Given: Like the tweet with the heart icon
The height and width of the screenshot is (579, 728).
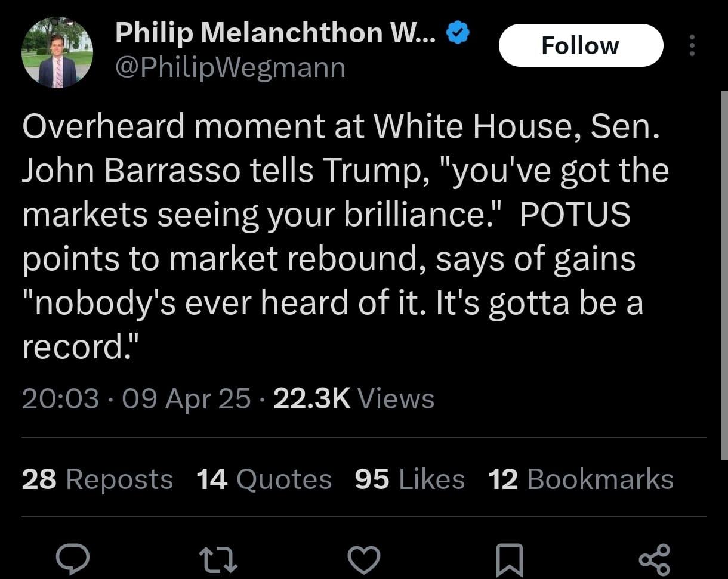Looking at the screenshot, I should [363, 559].
